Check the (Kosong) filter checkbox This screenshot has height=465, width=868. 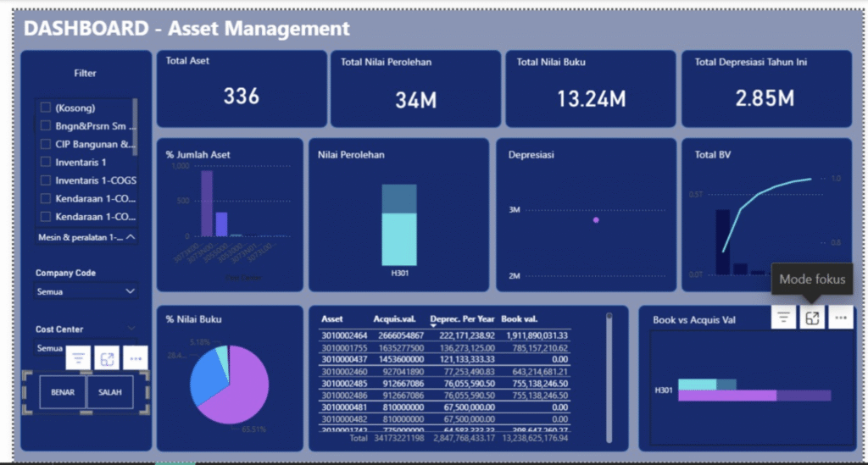(x=45, y=108)
